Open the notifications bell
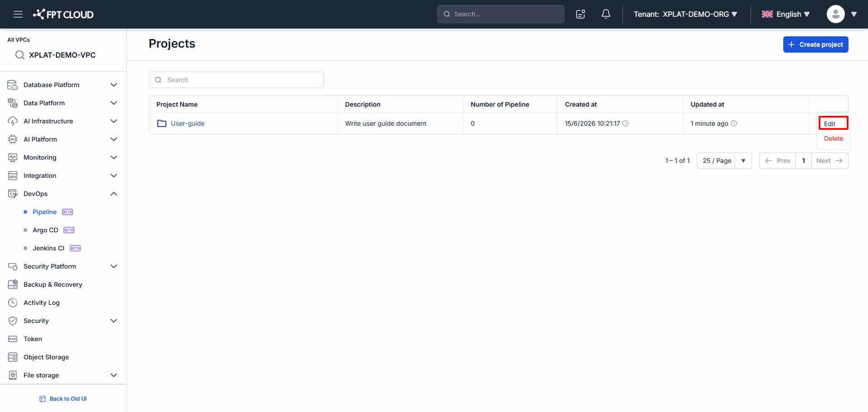This screenshot has height=412, width=868. pyautogui.click(x=606, y=14)
